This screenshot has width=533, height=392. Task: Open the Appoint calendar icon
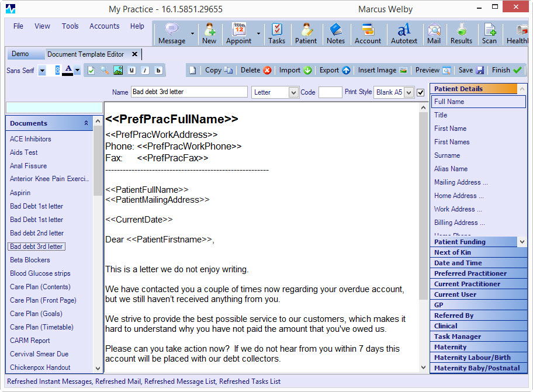point(238,33)
